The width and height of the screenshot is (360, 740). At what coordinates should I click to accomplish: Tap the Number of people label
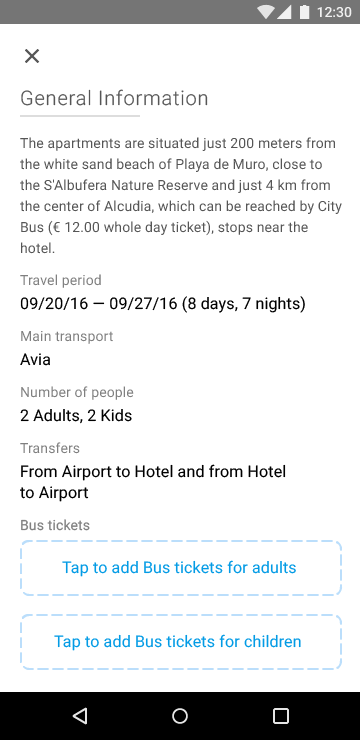[77, 392]
